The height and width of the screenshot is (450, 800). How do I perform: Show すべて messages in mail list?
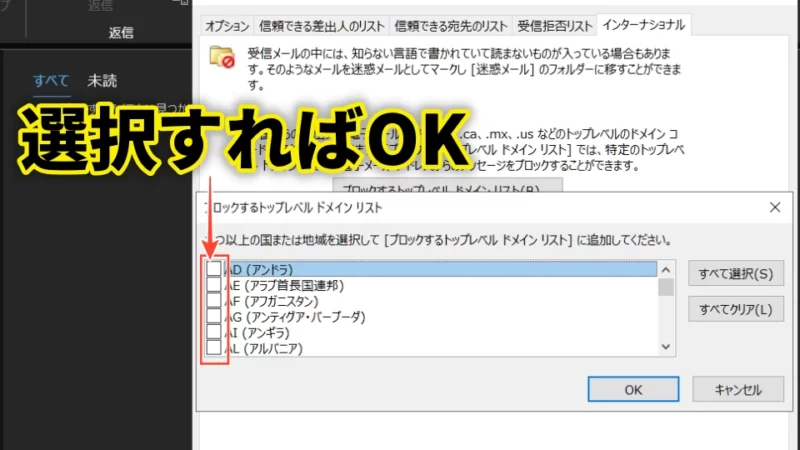point(51,81)
